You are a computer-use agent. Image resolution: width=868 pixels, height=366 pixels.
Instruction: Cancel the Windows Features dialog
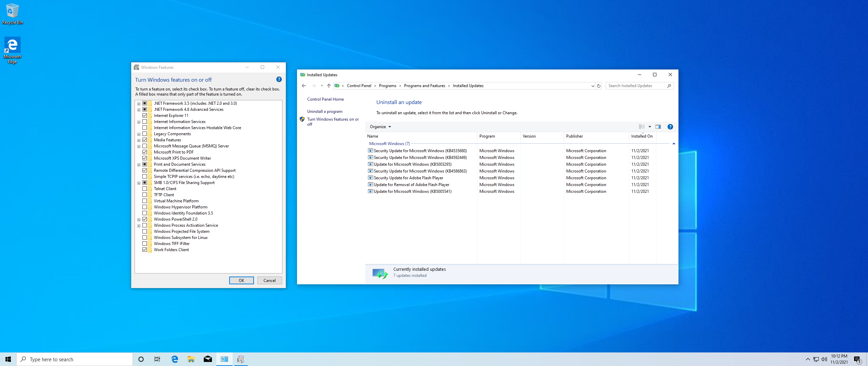click(270, 280)
